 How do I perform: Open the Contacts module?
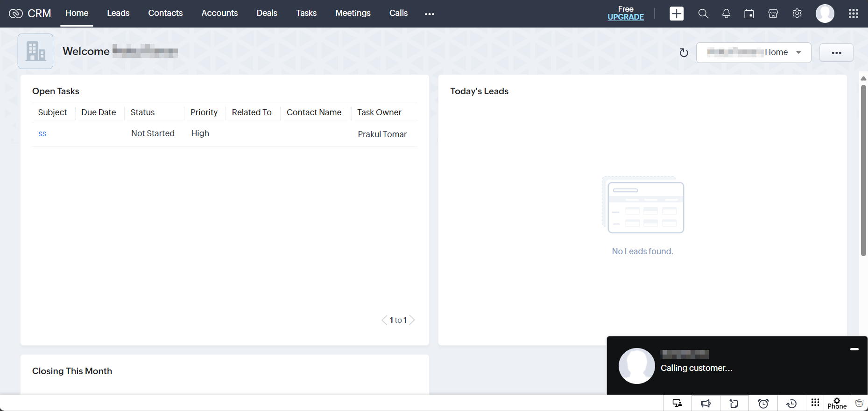(x=165, y=13)
